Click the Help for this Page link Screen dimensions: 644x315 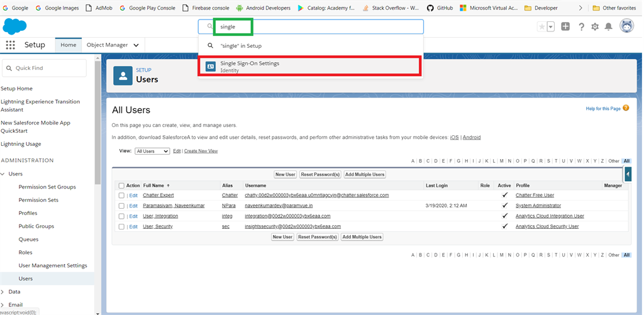tap(603, 109)
